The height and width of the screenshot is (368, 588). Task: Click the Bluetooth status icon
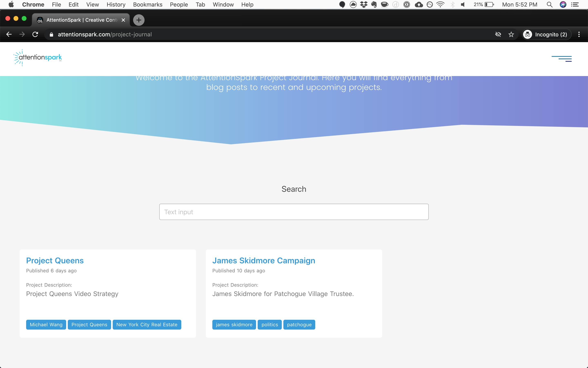point(452,4)
